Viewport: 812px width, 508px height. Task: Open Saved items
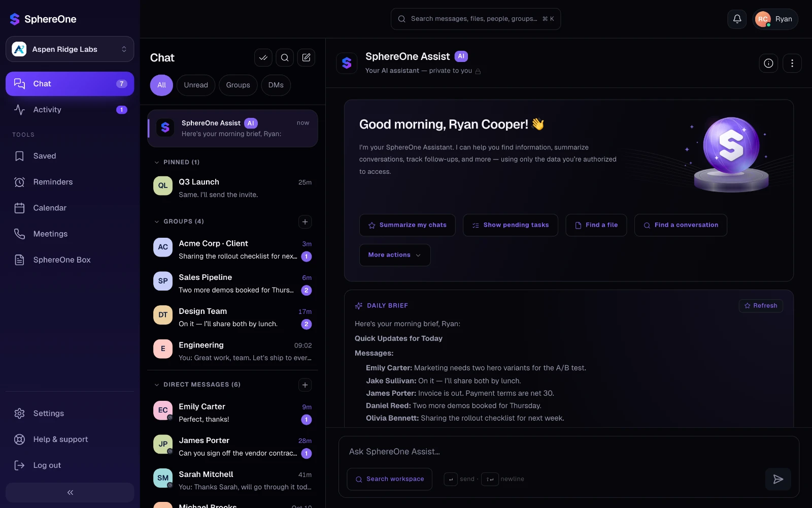(70, 156)
